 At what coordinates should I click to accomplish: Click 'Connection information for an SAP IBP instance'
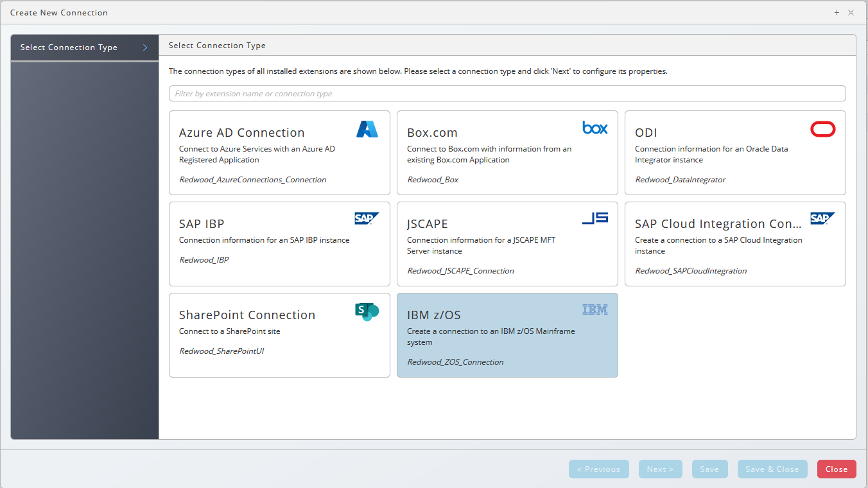[x=265, y=240]
